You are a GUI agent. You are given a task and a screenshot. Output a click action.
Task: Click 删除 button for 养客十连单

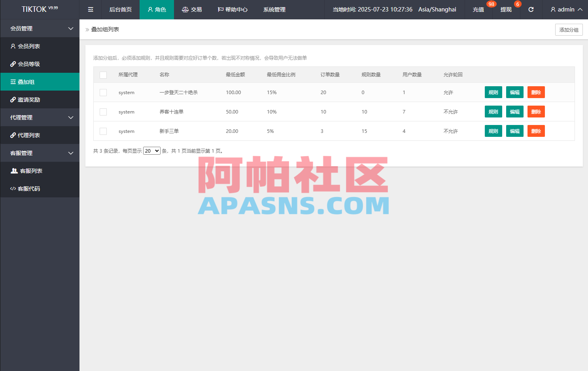pos(536,112)
